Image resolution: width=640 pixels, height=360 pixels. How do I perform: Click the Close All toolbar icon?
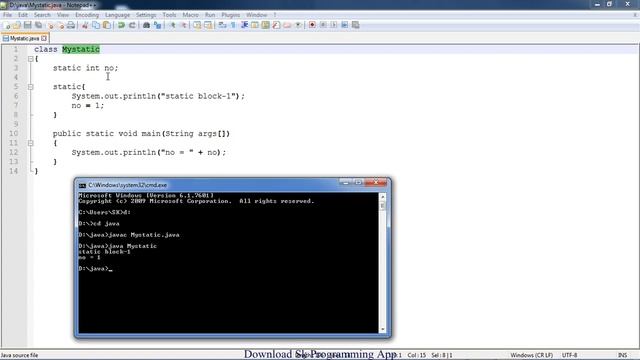[x=61, y=25]
